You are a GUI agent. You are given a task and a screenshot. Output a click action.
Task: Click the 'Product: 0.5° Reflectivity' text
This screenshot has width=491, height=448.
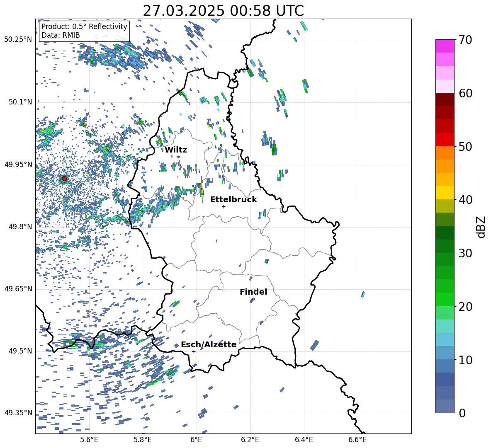(x=84, y=26)
